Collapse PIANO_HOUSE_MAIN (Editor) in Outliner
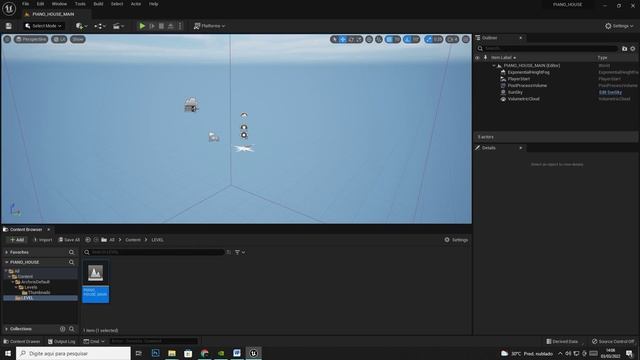This screenshot has height=360, width=640. [494, 65]
